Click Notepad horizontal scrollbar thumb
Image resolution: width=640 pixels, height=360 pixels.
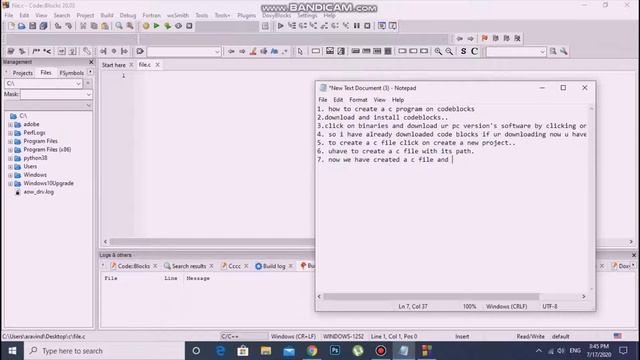tap(431, 297)
